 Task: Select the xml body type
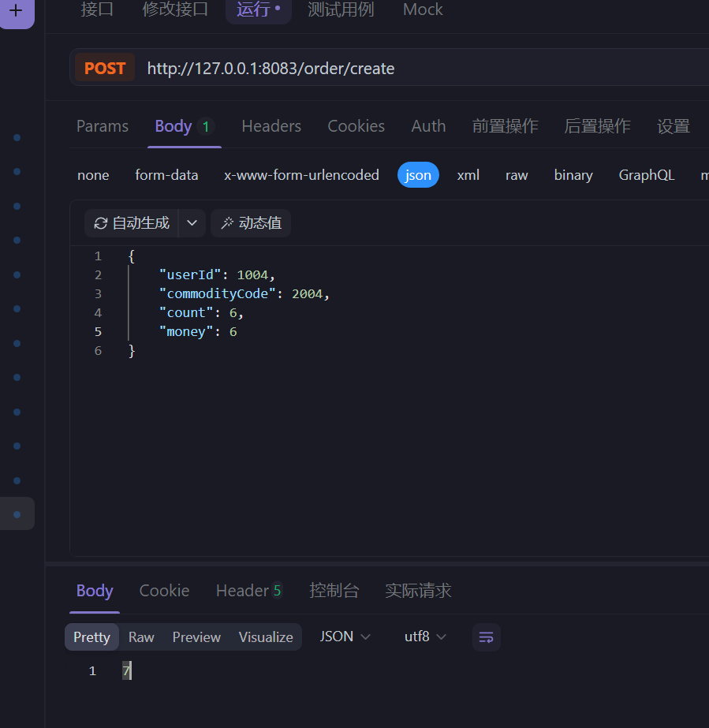click(468, 175)
